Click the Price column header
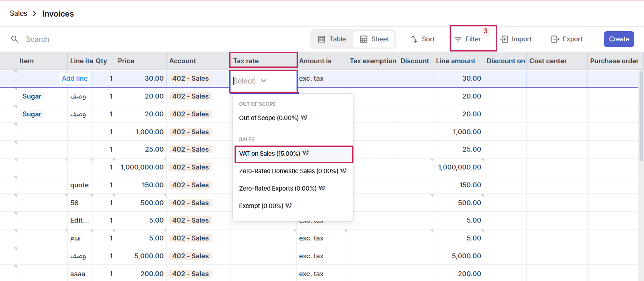This screenshot has height=281, width=644. click(141, 61)
